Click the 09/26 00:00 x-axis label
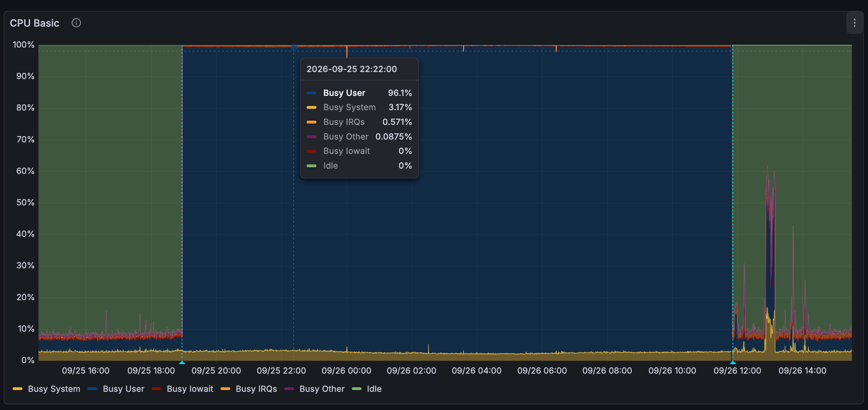The width and height of the screenshot is (868, 410). click(x=346, y=371)
